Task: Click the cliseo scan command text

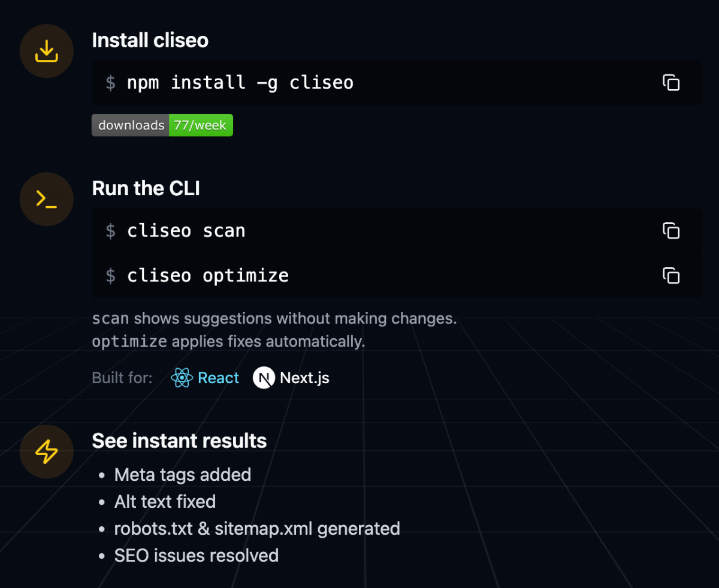Action: point(186,231)
